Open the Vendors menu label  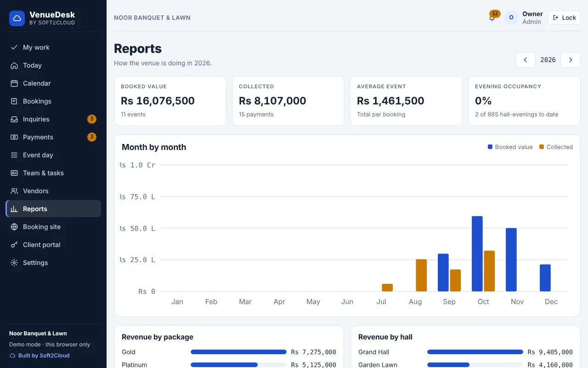point(36,191)
